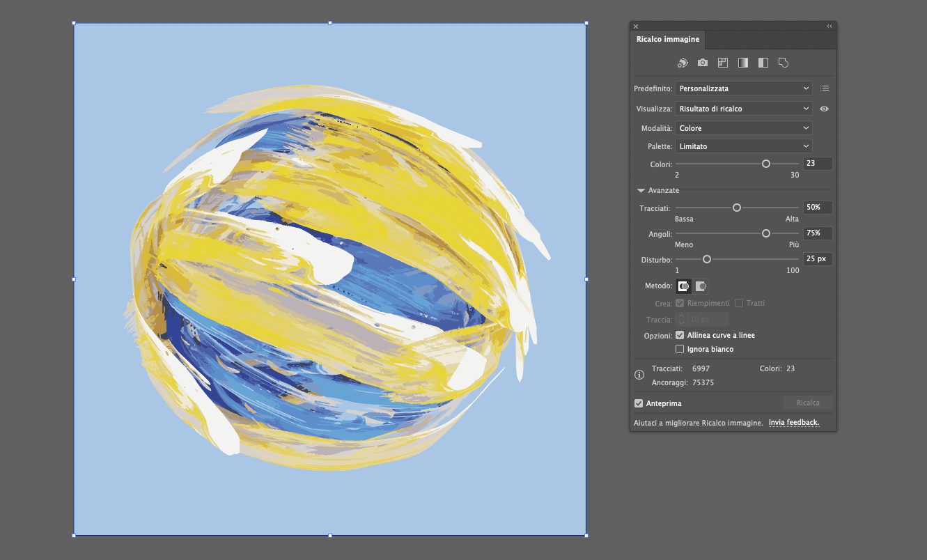This screenshot has height=560, width=927.
Task: Select the Outline trace preset icon
Action: tap(783, 62)
